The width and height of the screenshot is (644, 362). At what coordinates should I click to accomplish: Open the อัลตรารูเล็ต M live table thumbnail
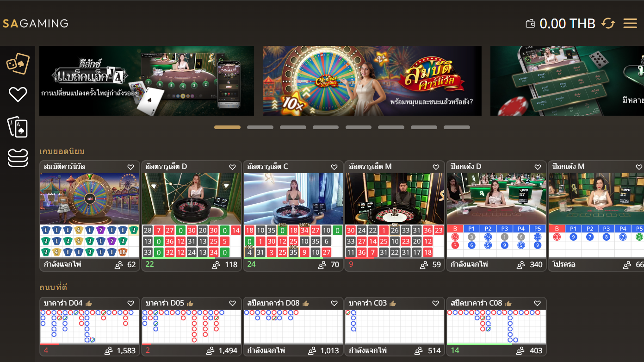(394, 199)
